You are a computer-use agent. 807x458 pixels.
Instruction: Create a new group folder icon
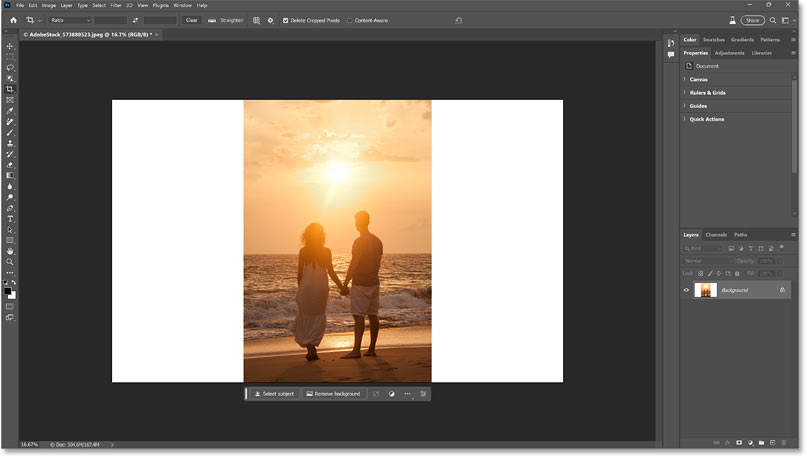tap(761, 443)
